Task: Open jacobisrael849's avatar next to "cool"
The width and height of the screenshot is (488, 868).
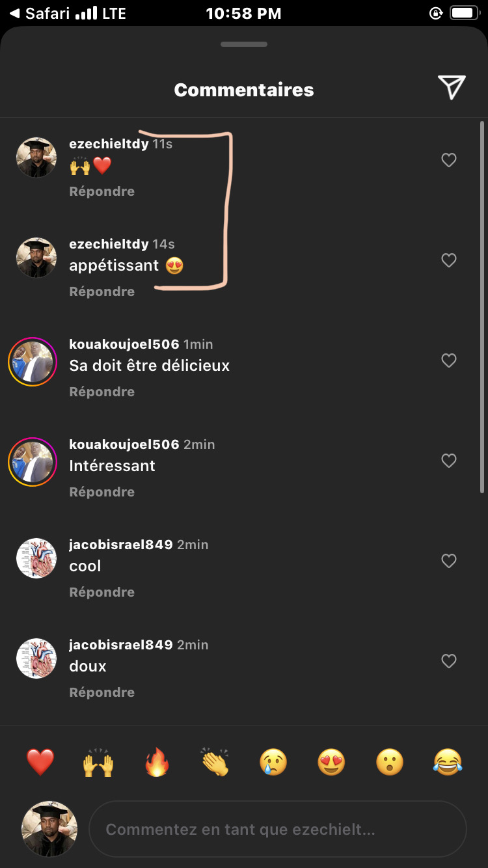Action: 36,558
